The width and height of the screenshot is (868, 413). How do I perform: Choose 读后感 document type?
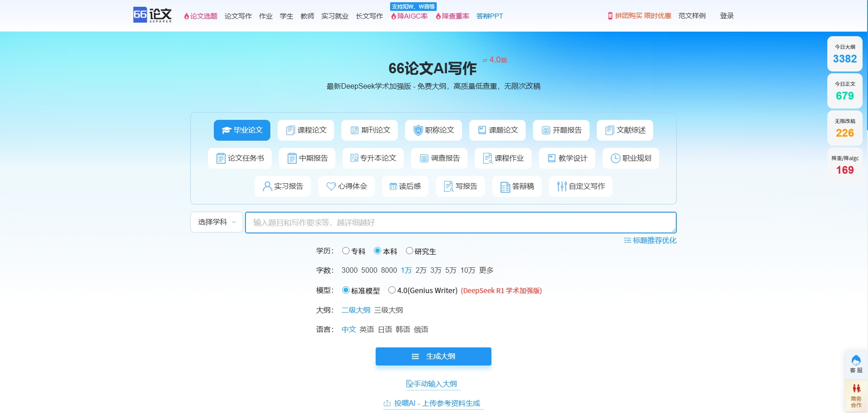[405, 186]
